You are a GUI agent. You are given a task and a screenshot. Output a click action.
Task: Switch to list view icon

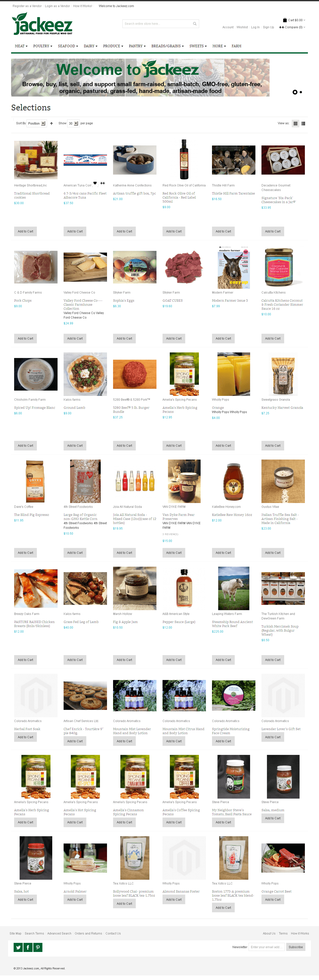point(303,124)
